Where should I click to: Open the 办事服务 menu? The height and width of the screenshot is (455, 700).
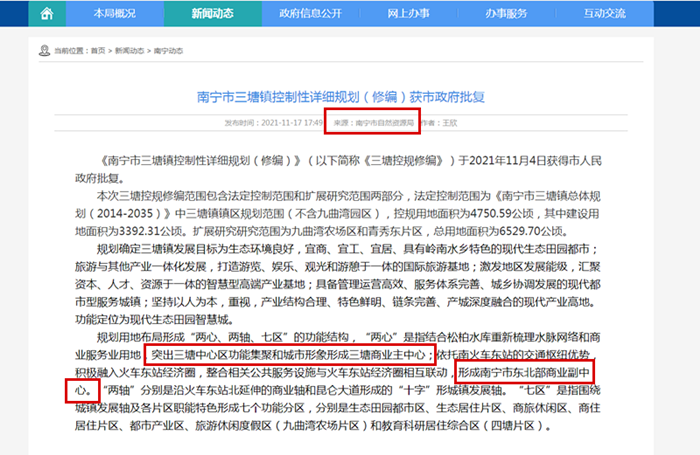(506, 13)
